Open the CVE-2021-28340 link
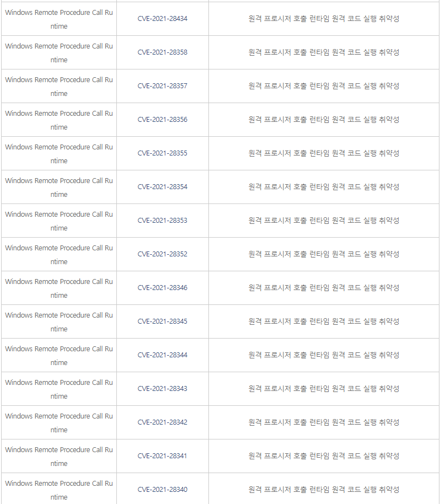The image size is (440, 504). tap(162, 490)
